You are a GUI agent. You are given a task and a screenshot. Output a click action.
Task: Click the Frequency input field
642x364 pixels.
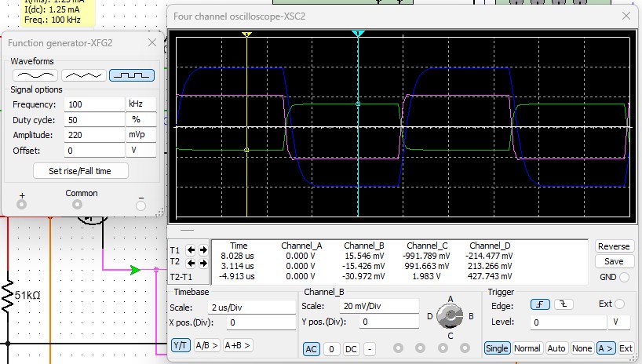tap(94, 104)
